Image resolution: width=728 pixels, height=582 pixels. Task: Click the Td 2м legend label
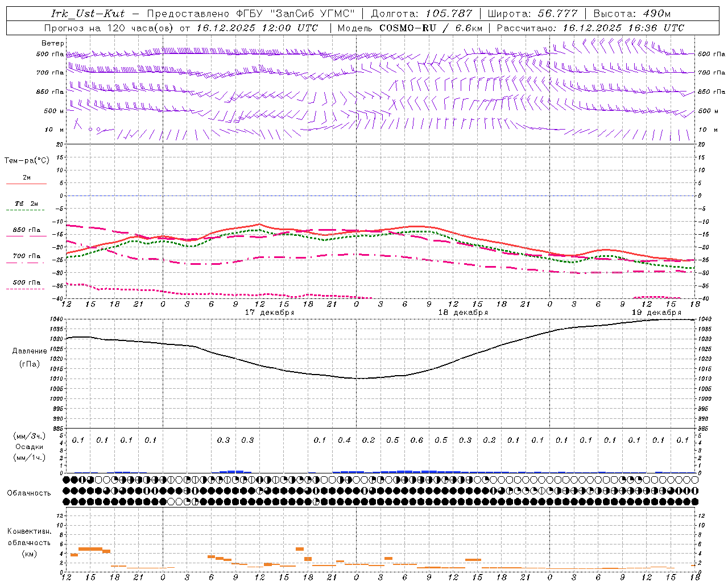coord(27,203)
